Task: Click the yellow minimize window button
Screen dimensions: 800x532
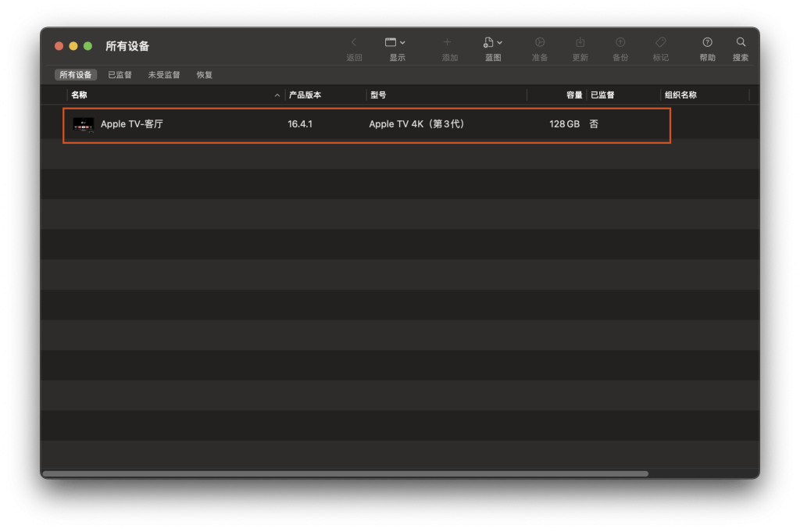Action: 73,46
